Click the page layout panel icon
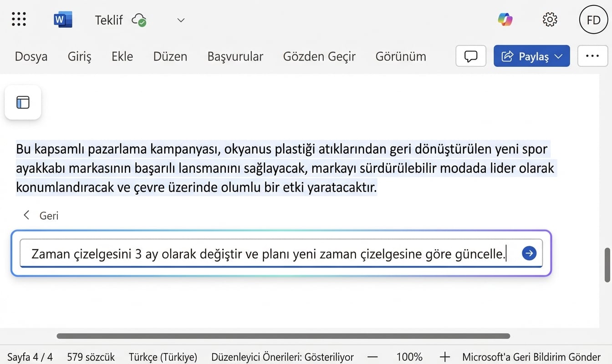 [x=23, y=102]
